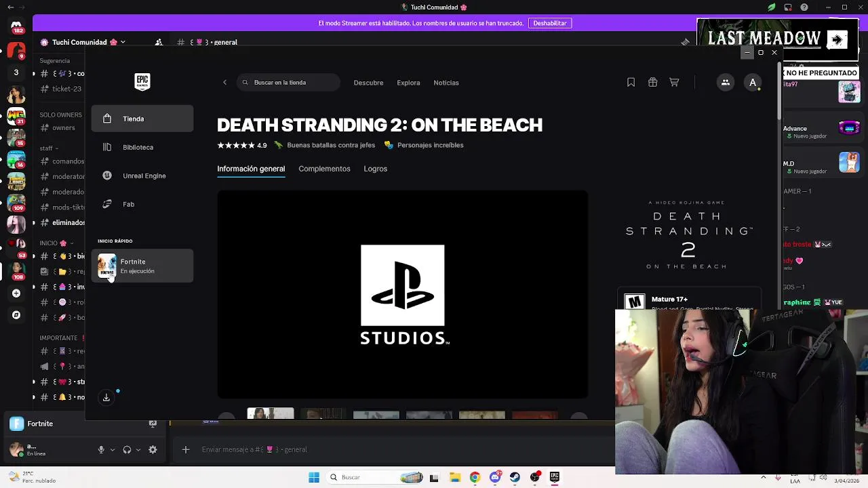Open the Explora store page
The width and height of the screenshot is (868, 488).
click(408, 83)
